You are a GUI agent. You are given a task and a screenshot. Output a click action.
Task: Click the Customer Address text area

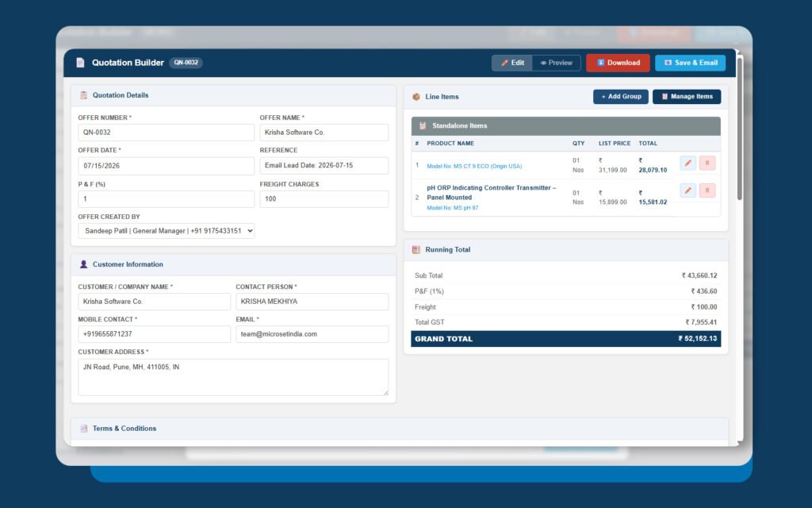233,377
